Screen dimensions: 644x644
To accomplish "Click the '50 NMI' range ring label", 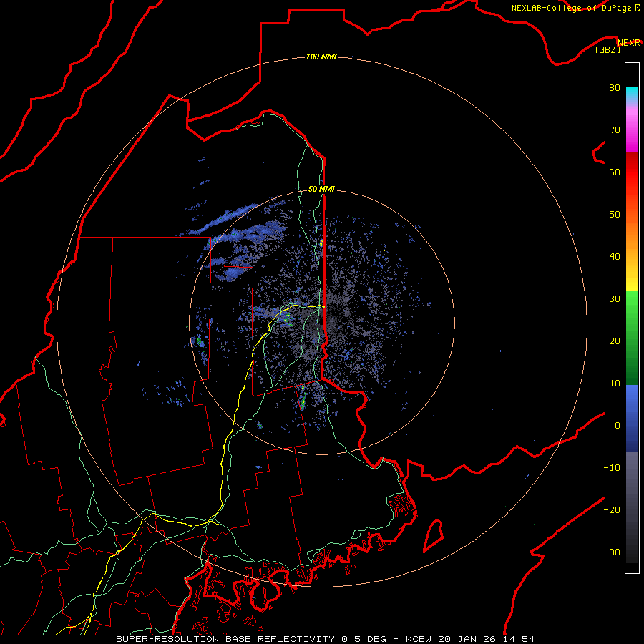I will [321, 189].
